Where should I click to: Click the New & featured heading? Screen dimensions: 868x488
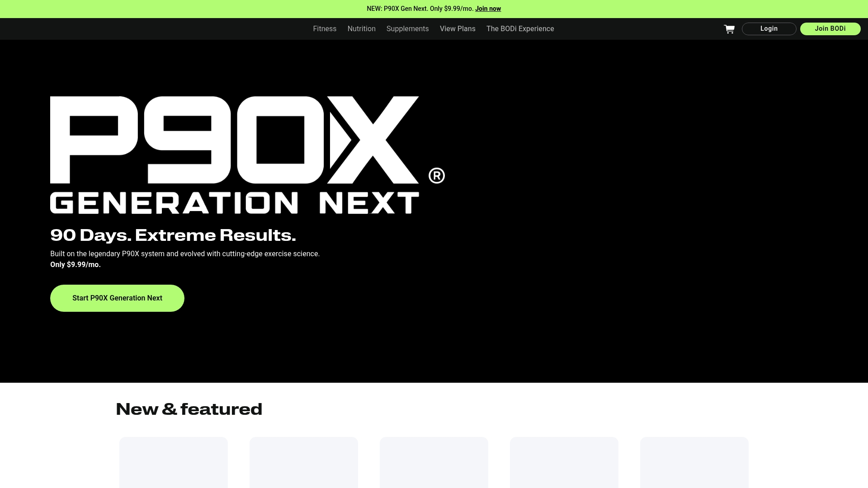tap(189, 409)
